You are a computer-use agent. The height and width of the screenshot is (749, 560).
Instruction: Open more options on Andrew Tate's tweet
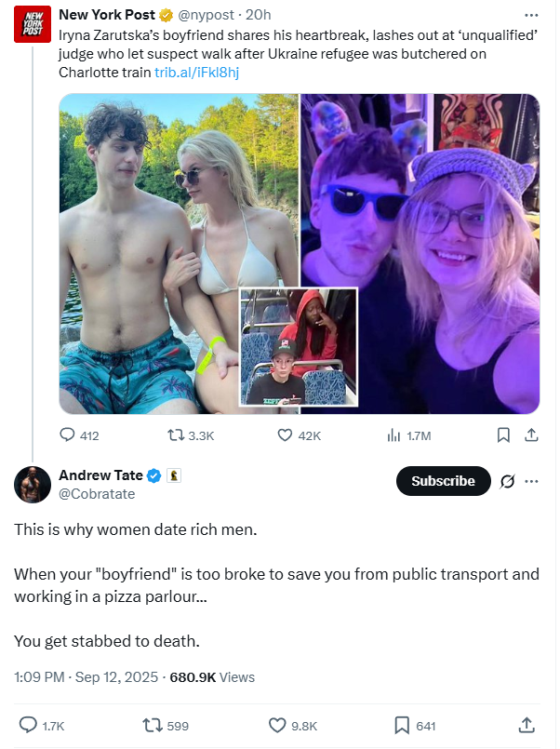(531, 482)
